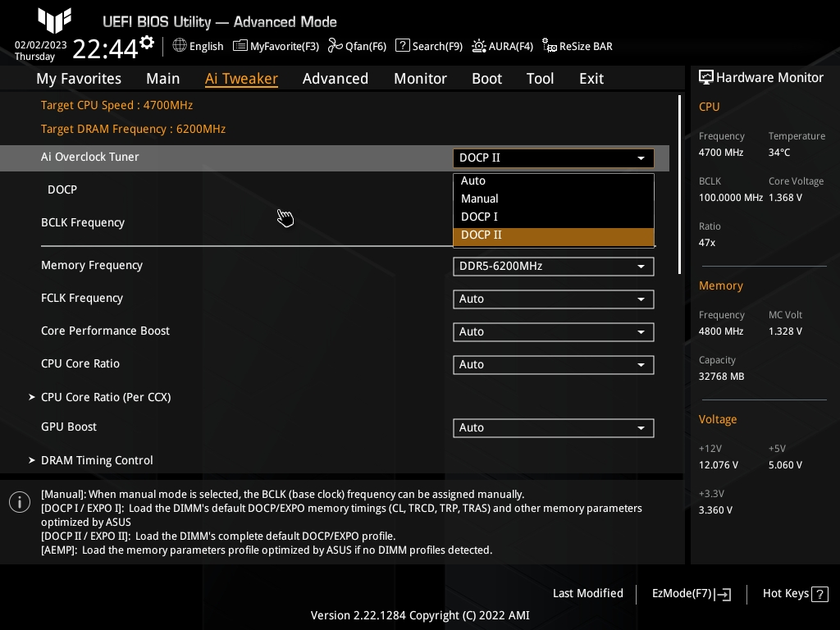Click the 22:44 clock display
Image resolution: width=840 pixels, height=630 pixels.
(x=105, y=48)
